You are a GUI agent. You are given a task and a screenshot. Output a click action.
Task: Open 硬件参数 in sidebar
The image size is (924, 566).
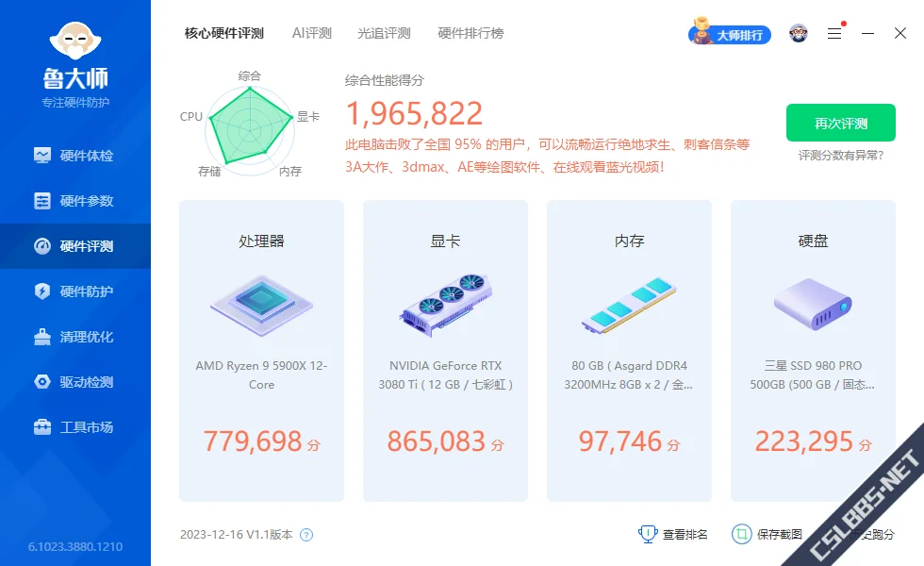click(x=75, y=201)
